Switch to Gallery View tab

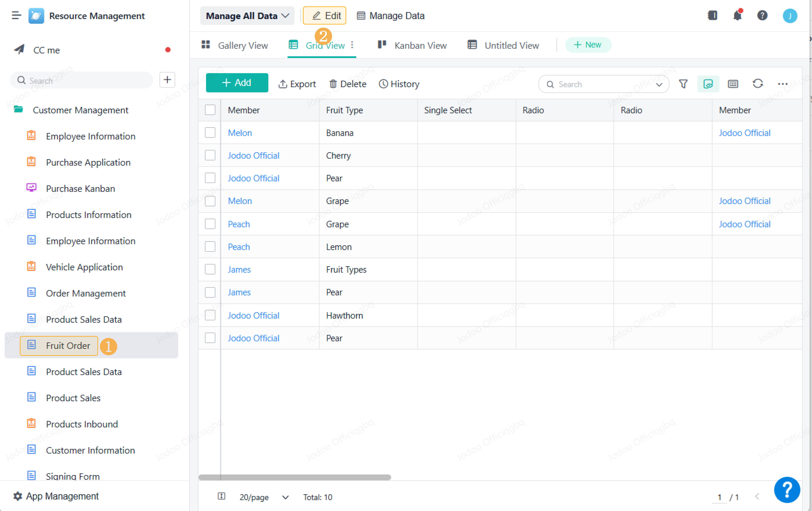click(x=235, y=45)
